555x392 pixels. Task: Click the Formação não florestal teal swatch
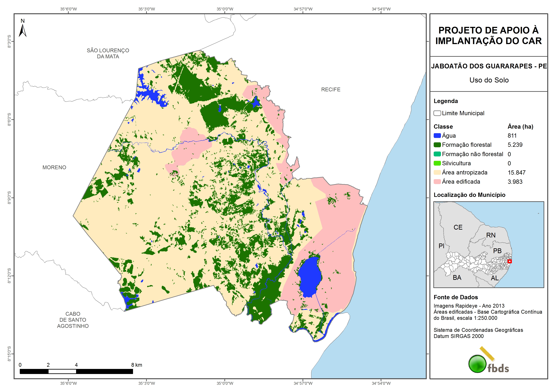tap(437, 154)
